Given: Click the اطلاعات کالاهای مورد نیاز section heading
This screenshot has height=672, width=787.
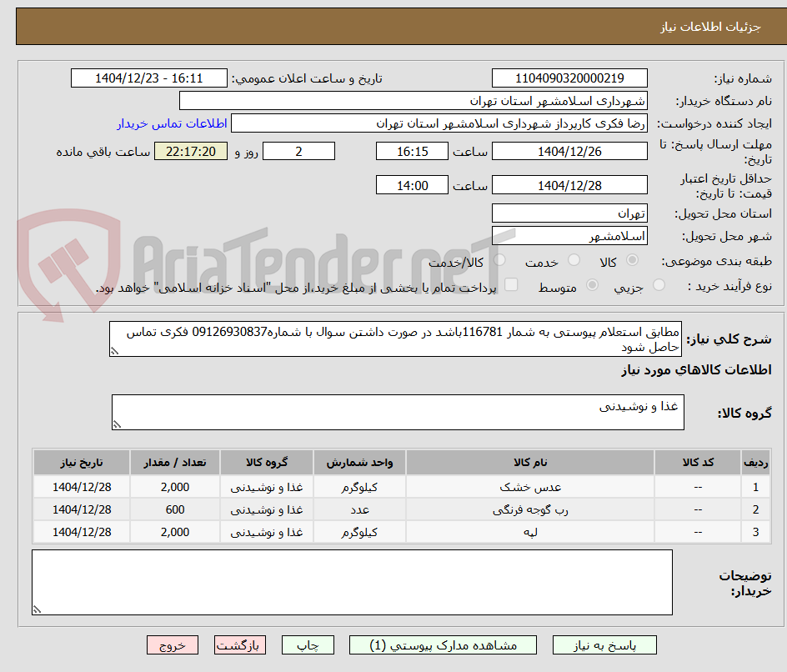Looking at the screenshot, I should [x=696, y=370].
